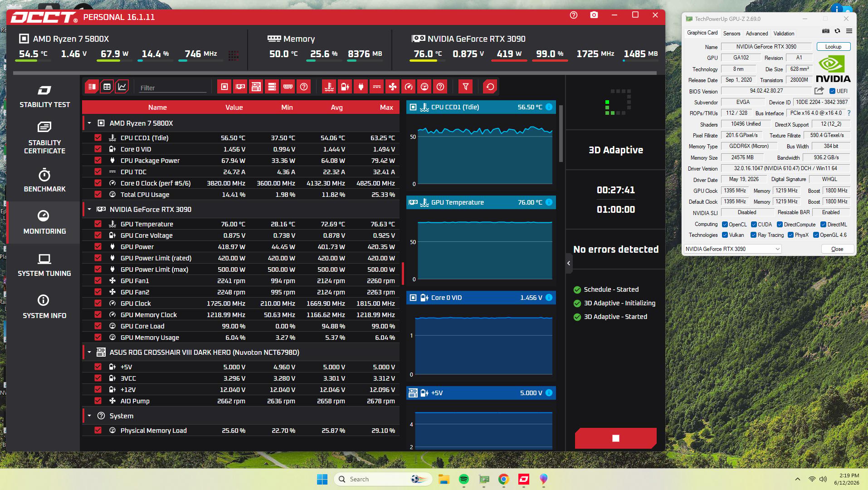Viewport: 868px width, 490px height.
Task: Open the Benchmark section
Action: [44, 180]
